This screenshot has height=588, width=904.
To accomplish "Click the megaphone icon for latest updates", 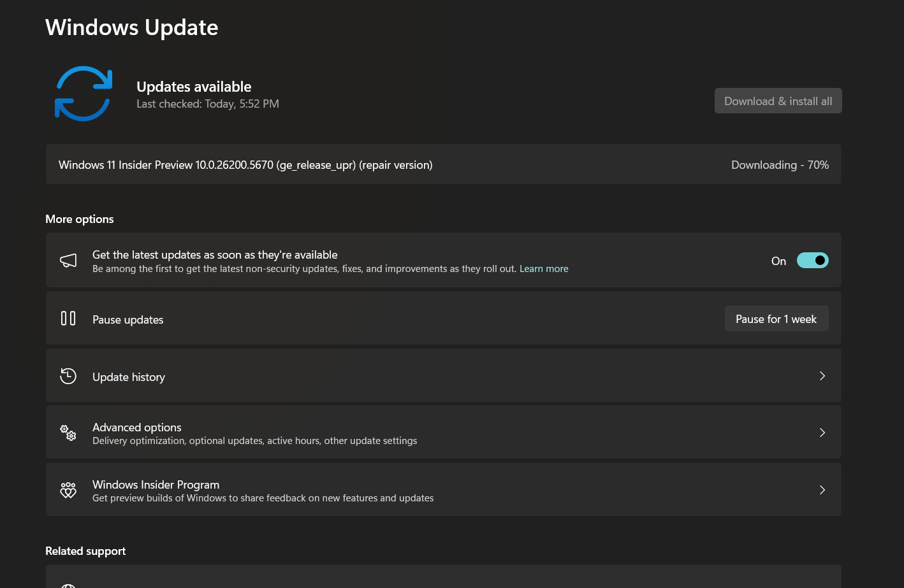I will (x=68, y=260).
